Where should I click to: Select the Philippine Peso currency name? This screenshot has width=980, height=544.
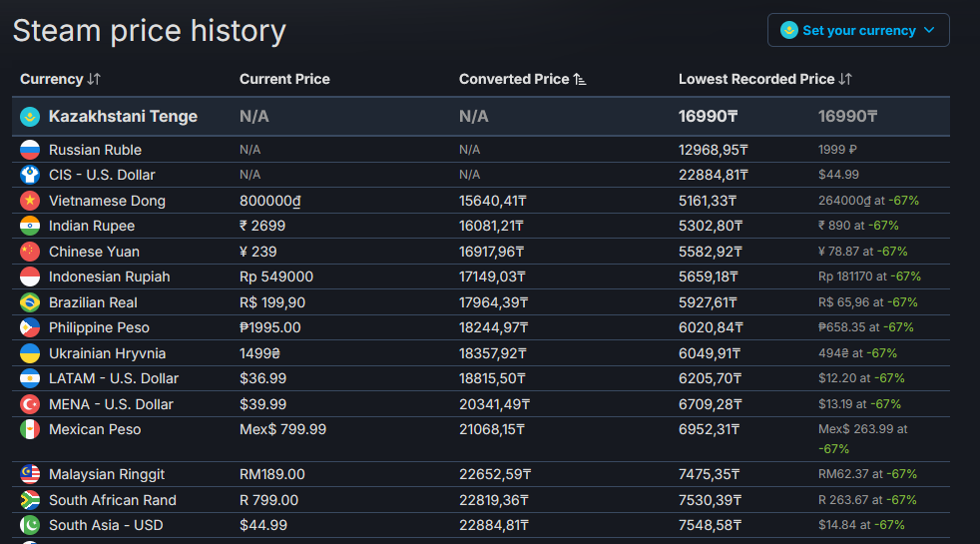(x=100, y=327)
